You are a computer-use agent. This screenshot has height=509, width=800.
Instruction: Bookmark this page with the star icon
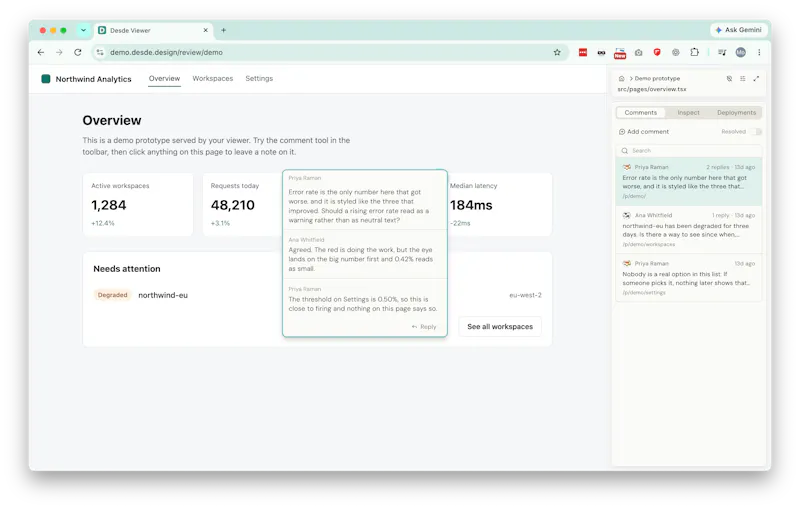tap(557, 52)
